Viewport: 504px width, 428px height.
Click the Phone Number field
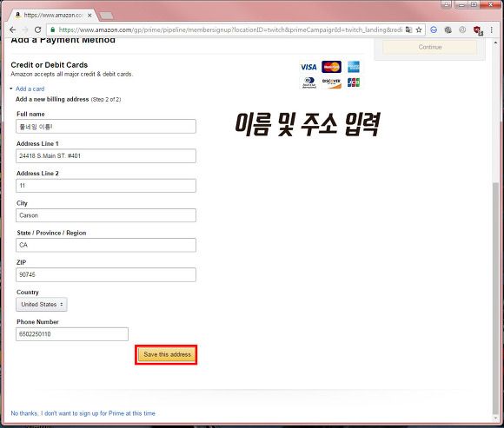point(72,334)
